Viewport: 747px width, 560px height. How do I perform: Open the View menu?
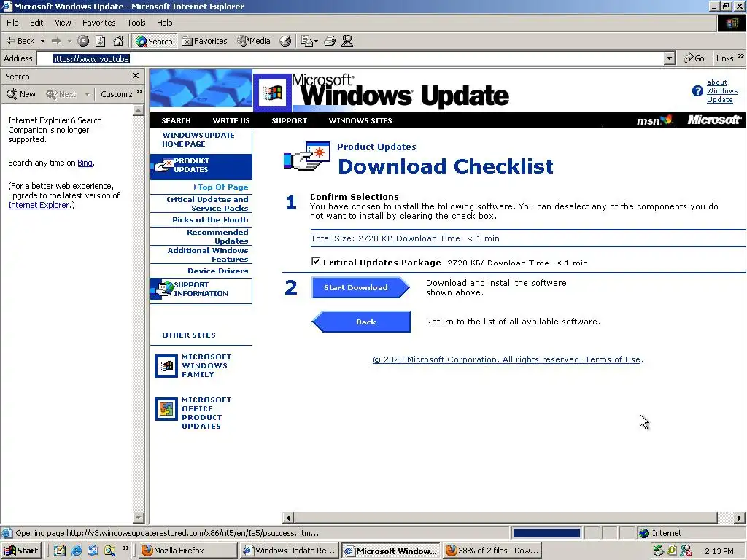[63, 23]
